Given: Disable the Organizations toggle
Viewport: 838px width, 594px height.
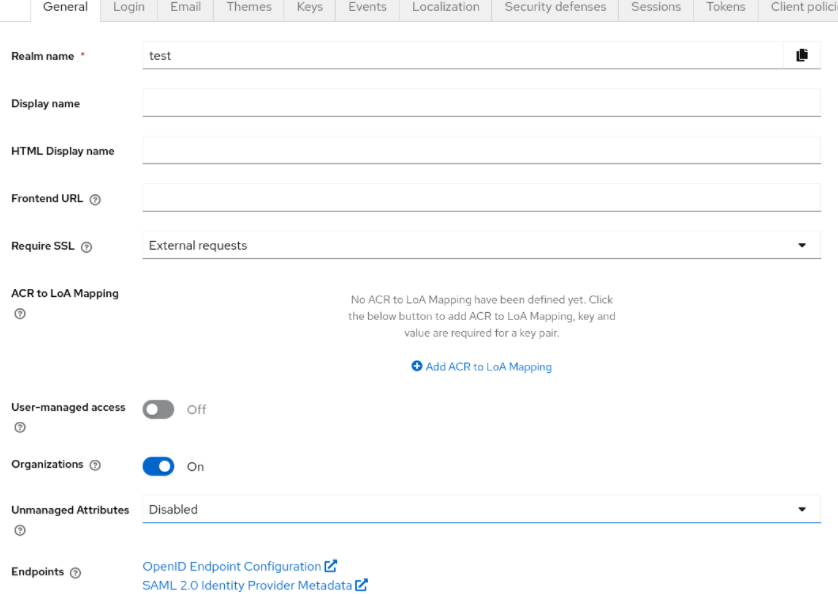Looking at the screenshot, I should point(158,466).
